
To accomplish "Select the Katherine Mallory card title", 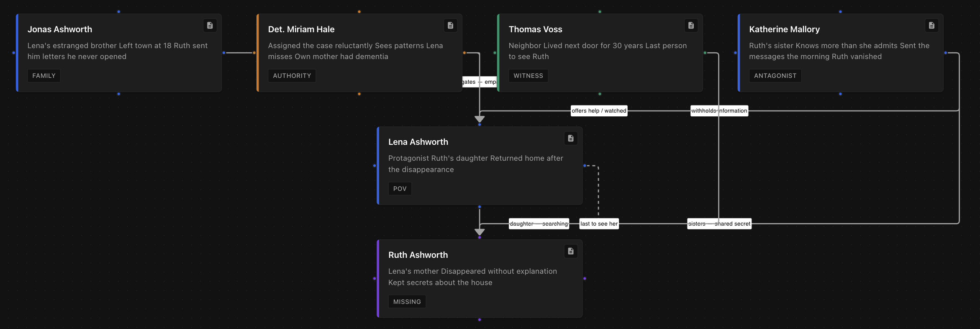I will 785,29.
